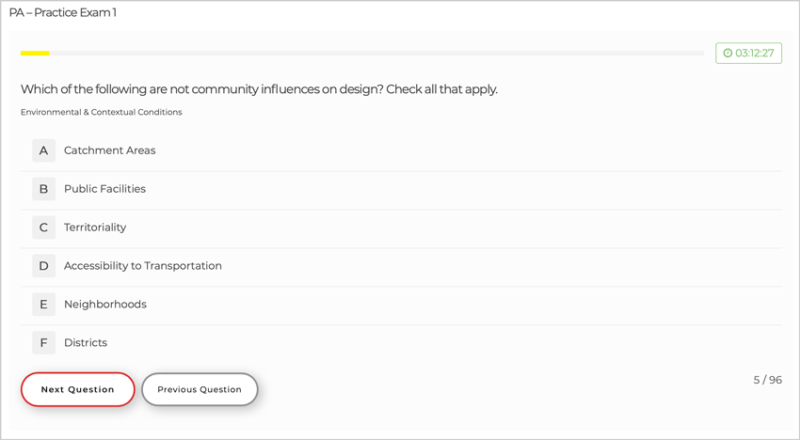Tick the letter F answer box

pyautogui.click(x=43, y=343)
